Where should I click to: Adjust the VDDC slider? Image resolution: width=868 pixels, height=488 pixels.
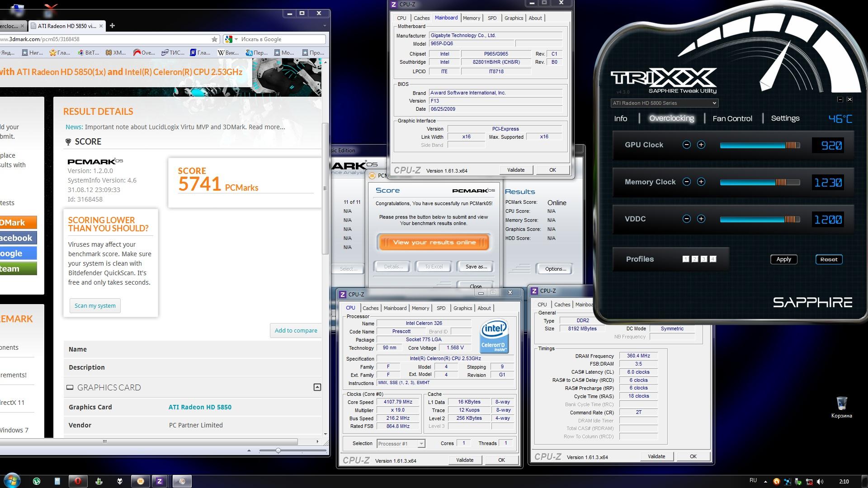tap(759, 219)
